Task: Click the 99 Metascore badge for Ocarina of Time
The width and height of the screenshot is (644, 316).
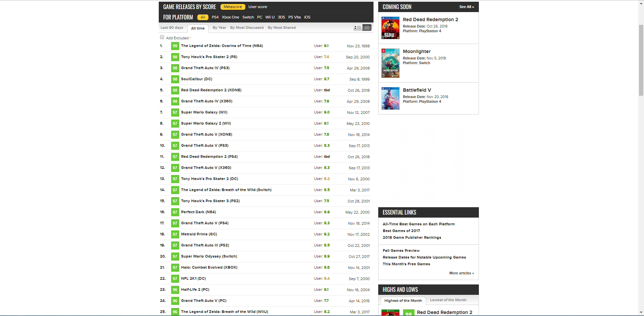Action: coord(175,46)
